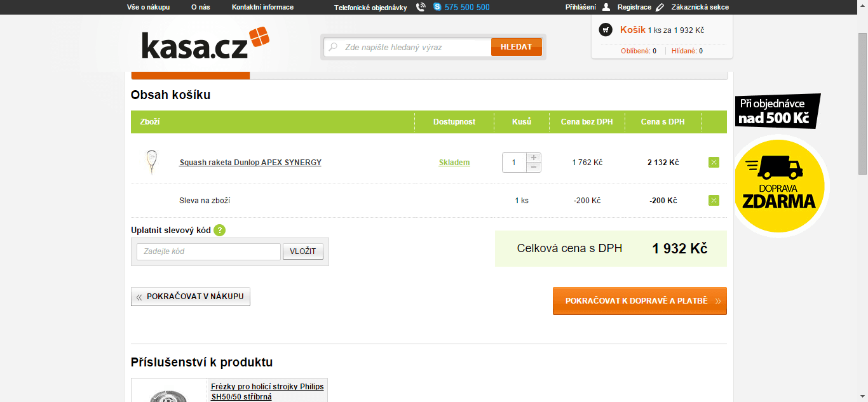
Task: Click the Skype icon beside phone number
Action: click(437, 7)
